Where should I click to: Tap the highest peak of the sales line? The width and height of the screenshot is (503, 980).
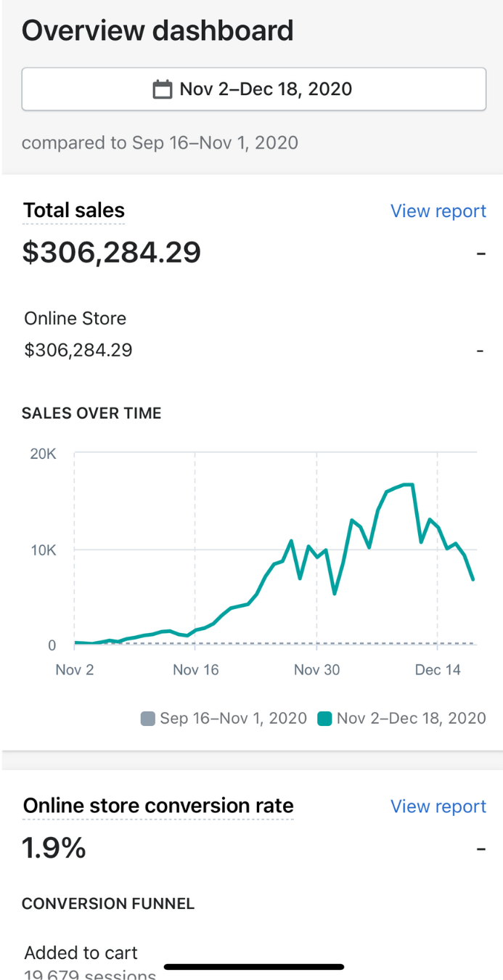[x=409, y=484]
